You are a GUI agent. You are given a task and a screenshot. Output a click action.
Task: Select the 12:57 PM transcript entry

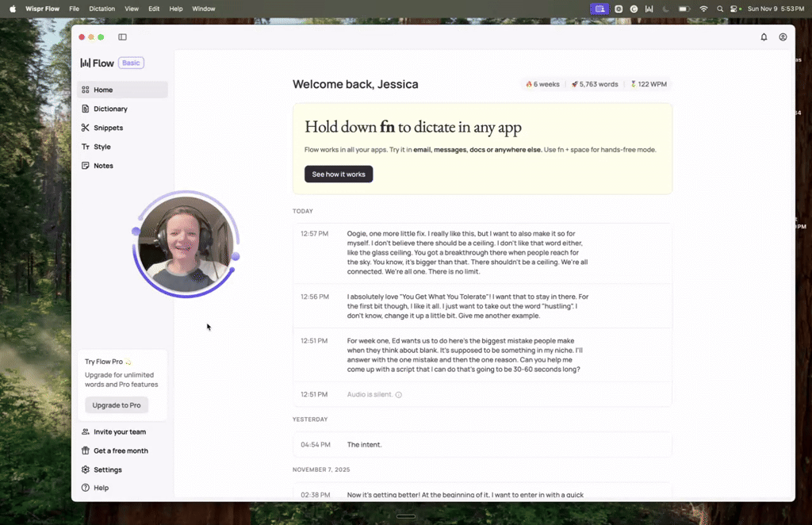click(483, 253)
